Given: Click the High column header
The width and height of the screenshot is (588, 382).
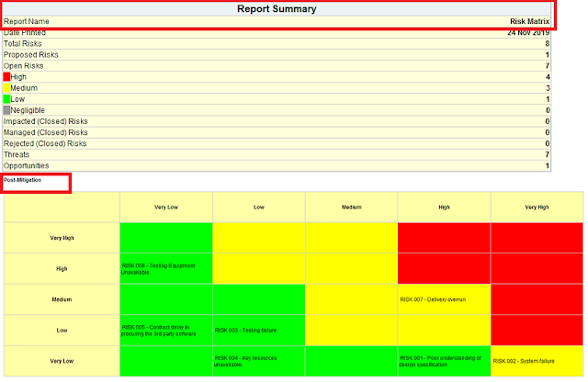Looking at the screenshot, I should (x=444, y=208).
